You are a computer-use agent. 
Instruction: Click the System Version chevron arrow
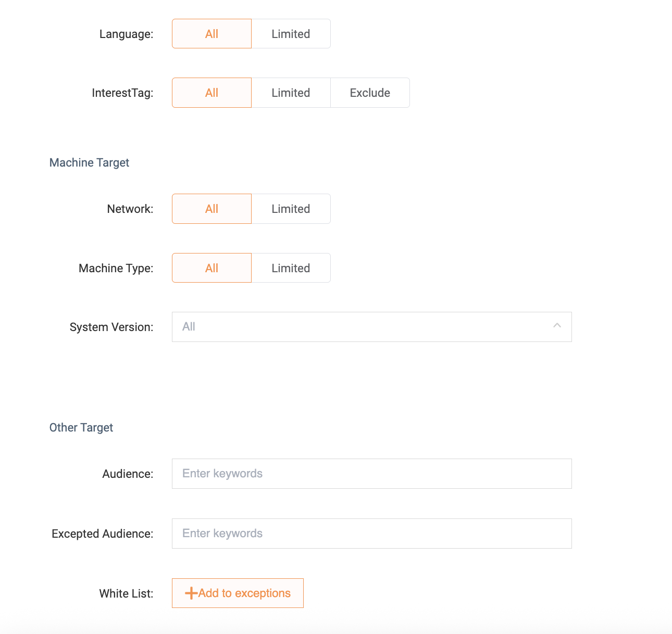coord(557,326)
